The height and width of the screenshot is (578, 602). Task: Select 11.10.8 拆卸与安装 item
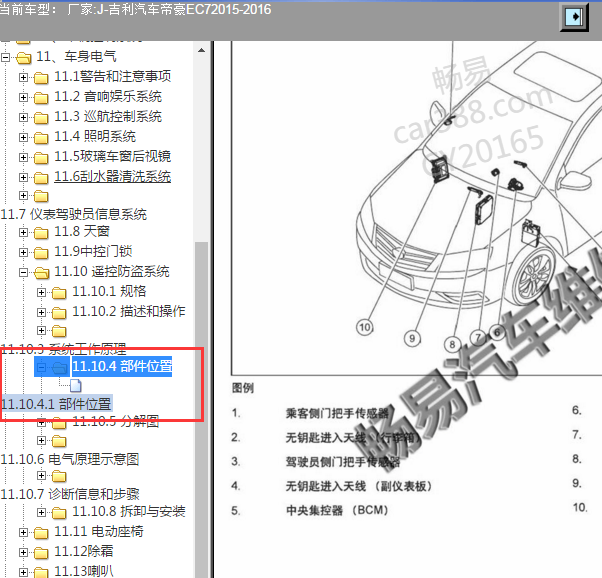(x=129, y=512)
